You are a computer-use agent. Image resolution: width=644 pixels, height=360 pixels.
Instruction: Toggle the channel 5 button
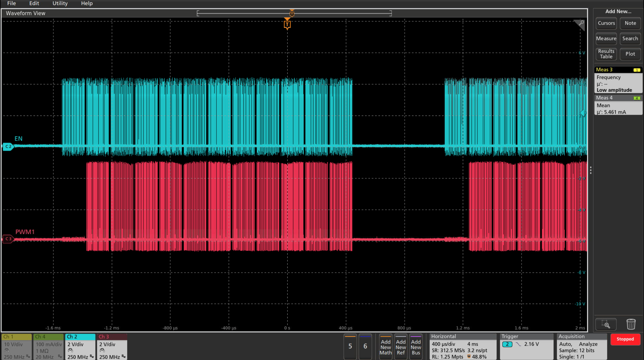(350, 346)
